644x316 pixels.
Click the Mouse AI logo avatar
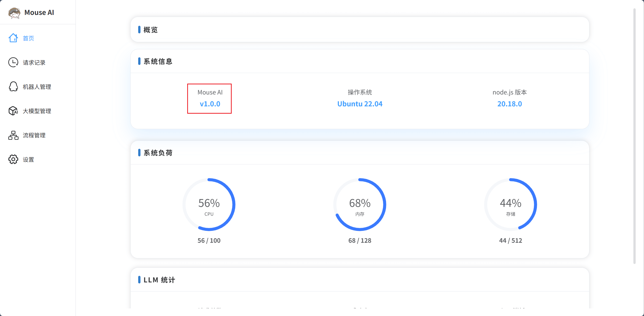click(14, 13)
